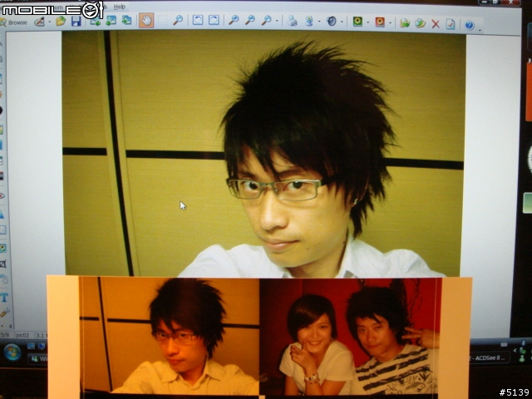Expand the red sunflower dropdown arrow
Screen dimensions: 532x399
click(x=390, y=23)
